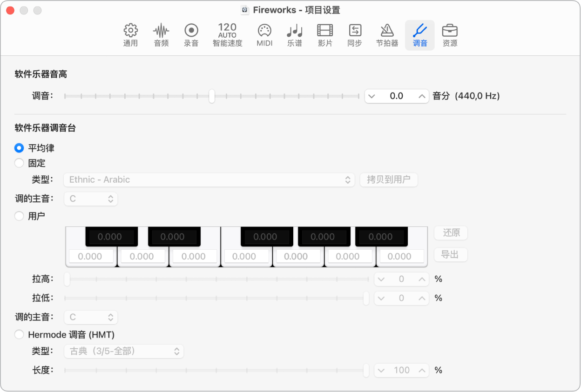Open the 节拍器 settings icon
Image resolution: width=581 pixels, height=392 pixels.
[x=387, y=35]
